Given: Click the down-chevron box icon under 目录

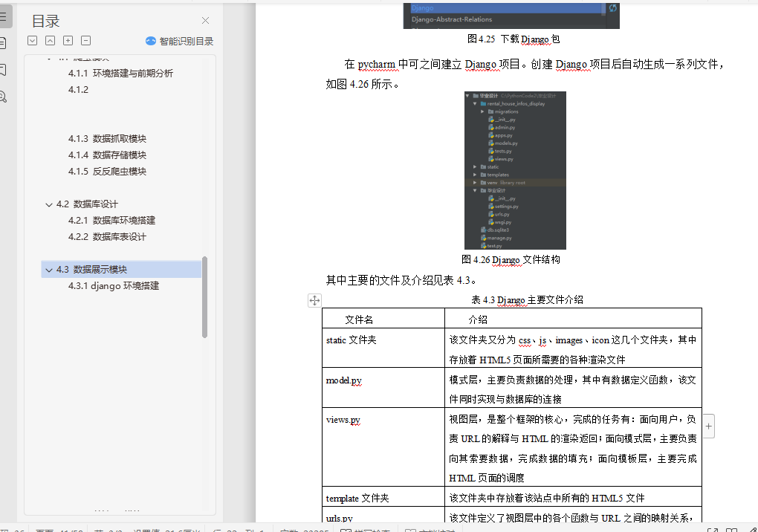Looking at the screenshot, I should [x=33, y=41].
